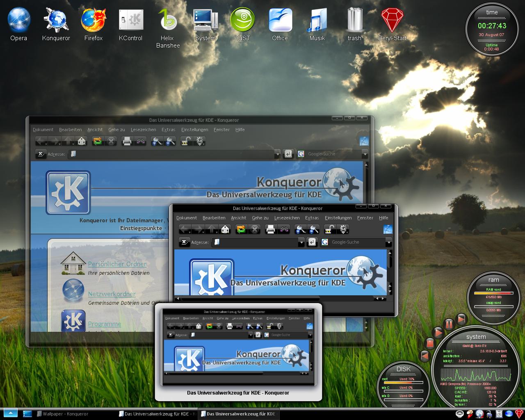Click the Home button in front Konqueror window
Screen dimensions: 525x420
(225, 229)
